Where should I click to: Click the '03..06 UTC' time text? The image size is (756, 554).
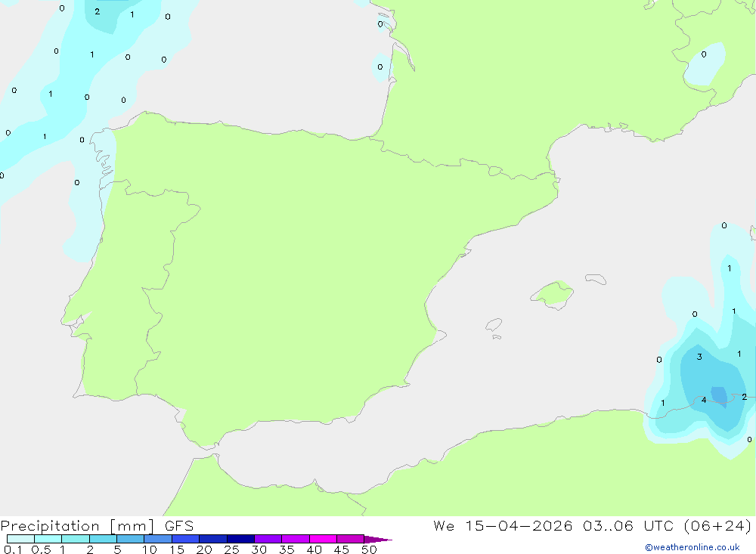pos(627,525)
